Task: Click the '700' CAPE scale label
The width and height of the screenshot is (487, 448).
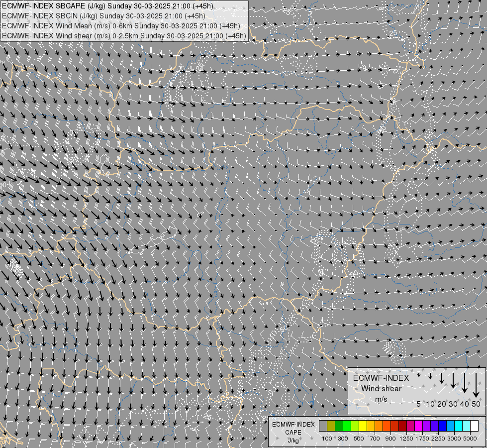Action: (x=375, y=439)
